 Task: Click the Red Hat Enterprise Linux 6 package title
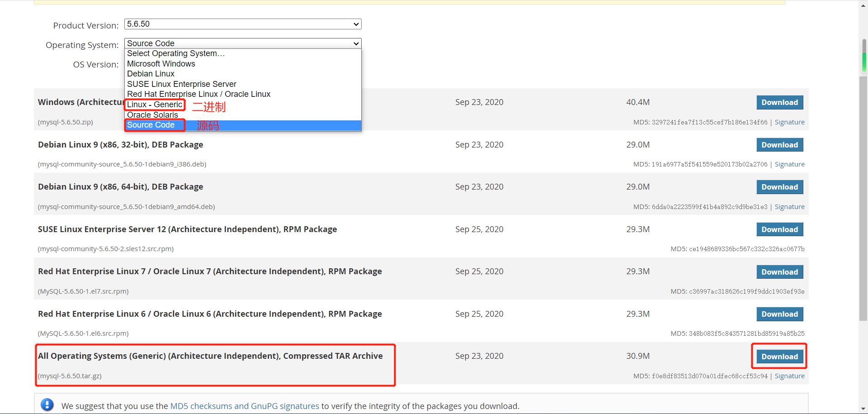[x=210, y=314]
